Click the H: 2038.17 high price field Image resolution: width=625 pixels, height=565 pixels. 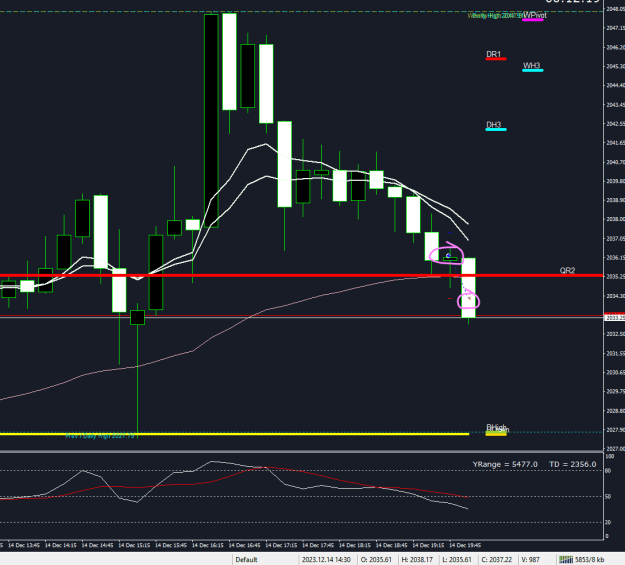417,559
